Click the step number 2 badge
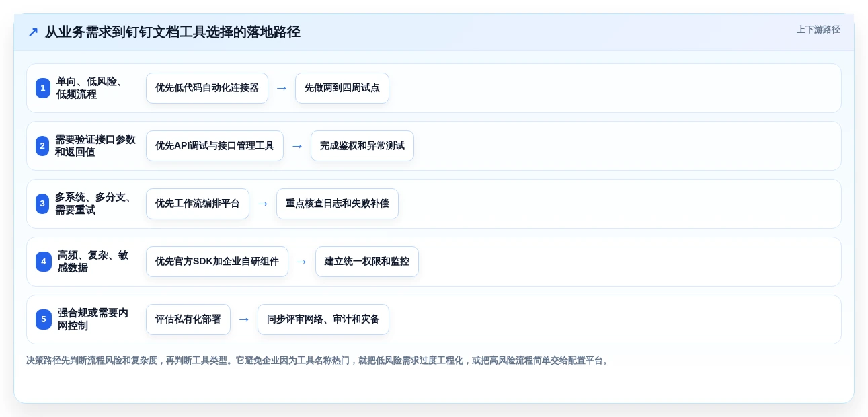 (x=42, y=146)
